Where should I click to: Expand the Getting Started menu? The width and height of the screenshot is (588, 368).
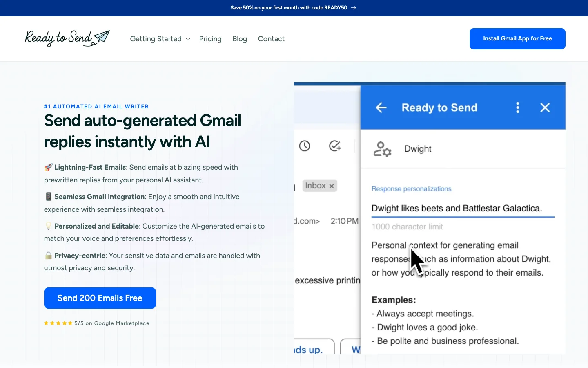point(160,39)
